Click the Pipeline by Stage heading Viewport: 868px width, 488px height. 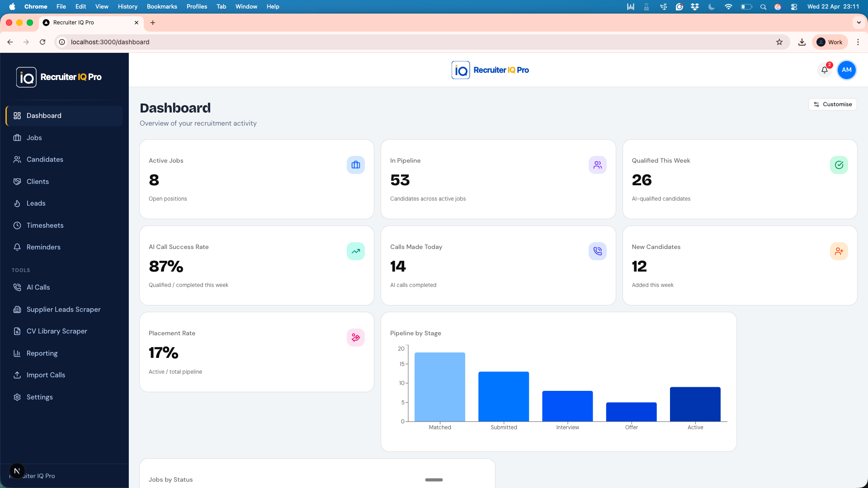pyautogui.click(x=415, y=333)
